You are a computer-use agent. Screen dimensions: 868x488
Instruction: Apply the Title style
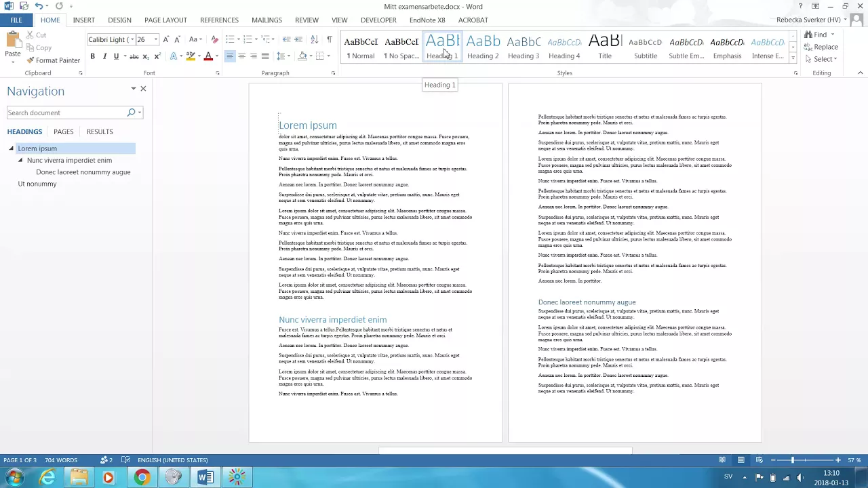pos(605,47)
